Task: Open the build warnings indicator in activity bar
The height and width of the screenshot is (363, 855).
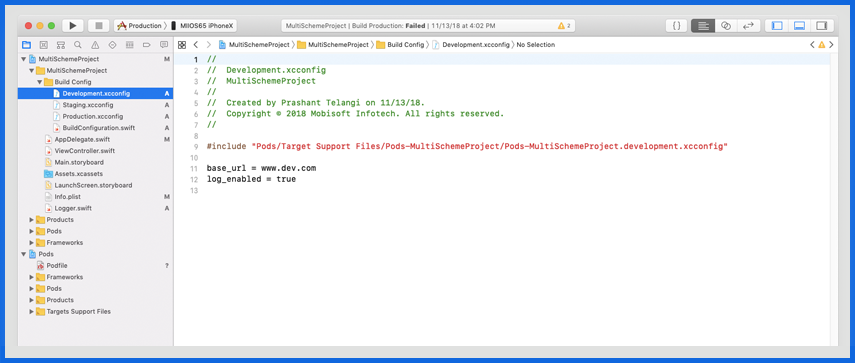Action: [x=564, y=26]
